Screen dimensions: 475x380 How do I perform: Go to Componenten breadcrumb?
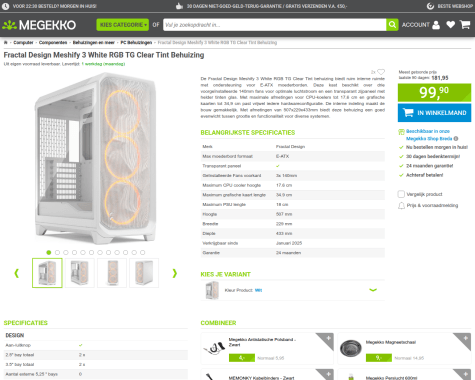(53, 42)
